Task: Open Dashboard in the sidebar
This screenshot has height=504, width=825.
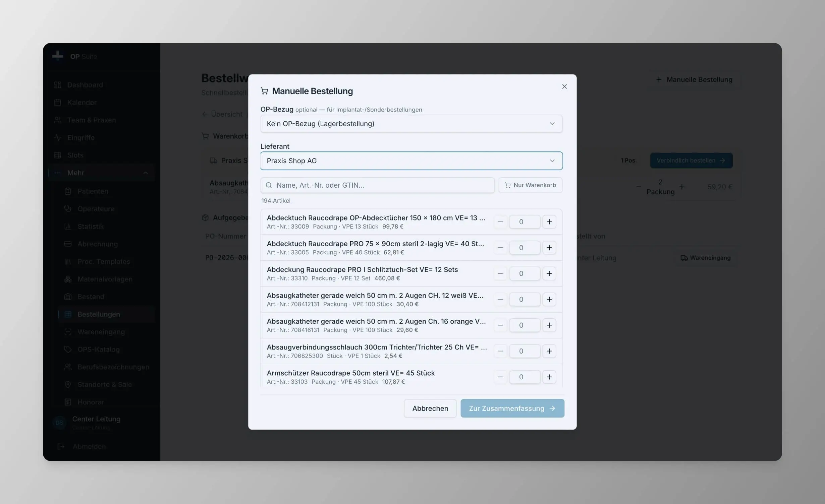Action: tap(101, 85)
